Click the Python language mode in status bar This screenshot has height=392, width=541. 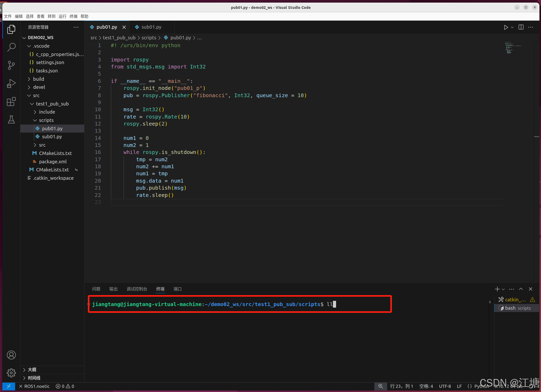481,386
